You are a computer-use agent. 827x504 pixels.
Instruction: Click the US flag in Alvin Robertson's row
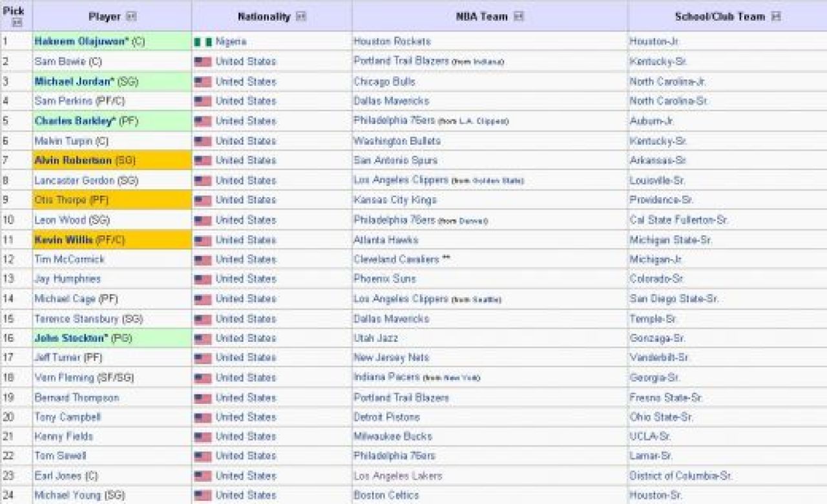[203, 161]
